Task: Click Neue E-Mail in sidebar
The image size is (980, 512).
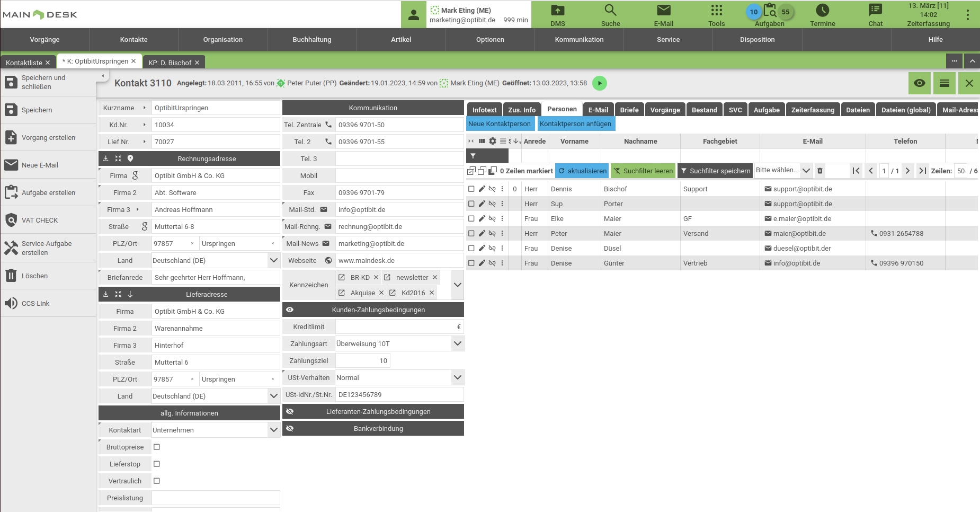Action: tap(48, 165)
